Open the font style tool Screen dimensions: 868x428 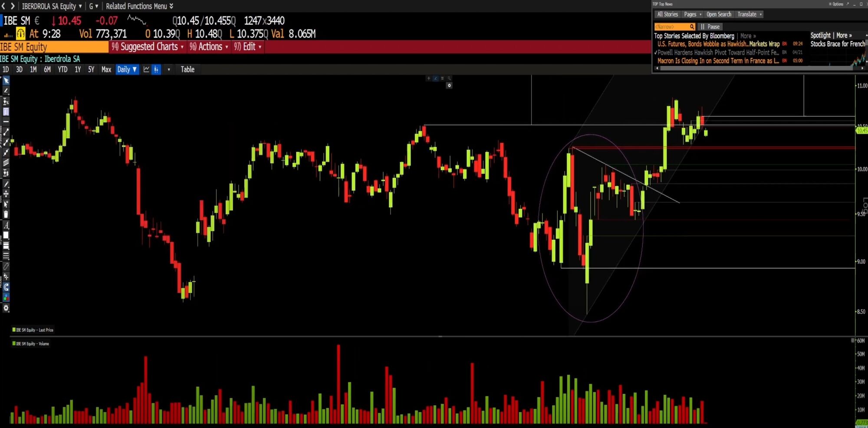[x=6, y=225]
